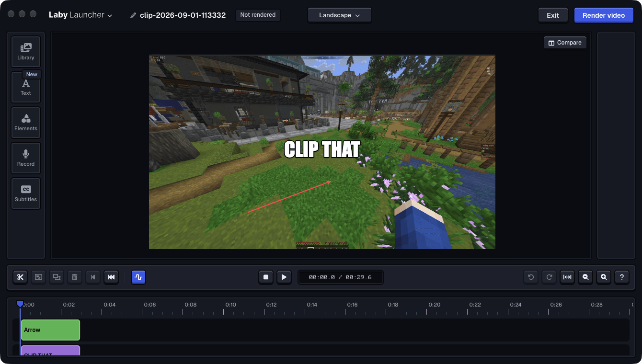This screenshot has height=364, width=642.
Task: Click the Exit button
Action: click(x=553, y=15)
